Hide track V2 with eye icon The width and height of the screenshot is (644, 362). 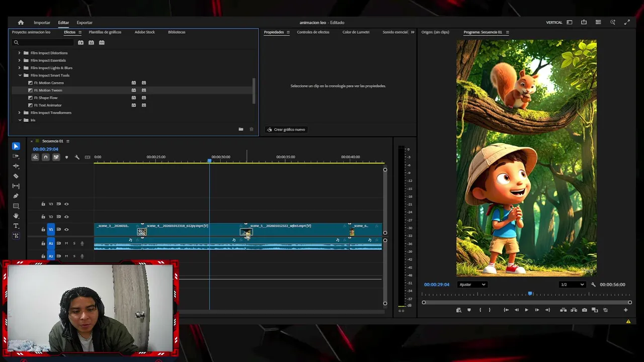[66, 217]
